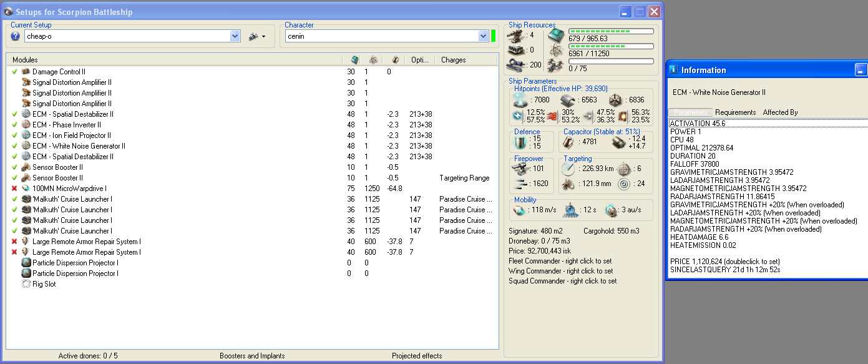Click the armor hitpoints icon

coord(567,99)
